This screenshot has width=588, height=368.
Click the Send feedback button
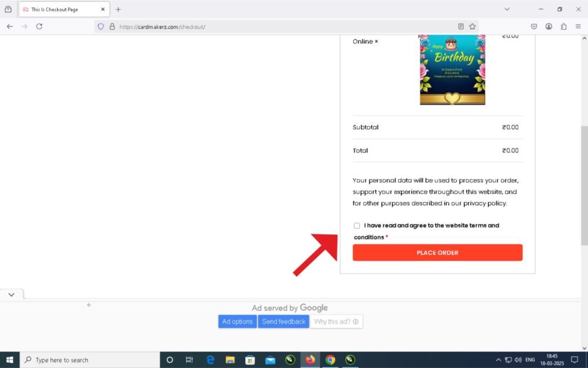[x=283, y=321]
